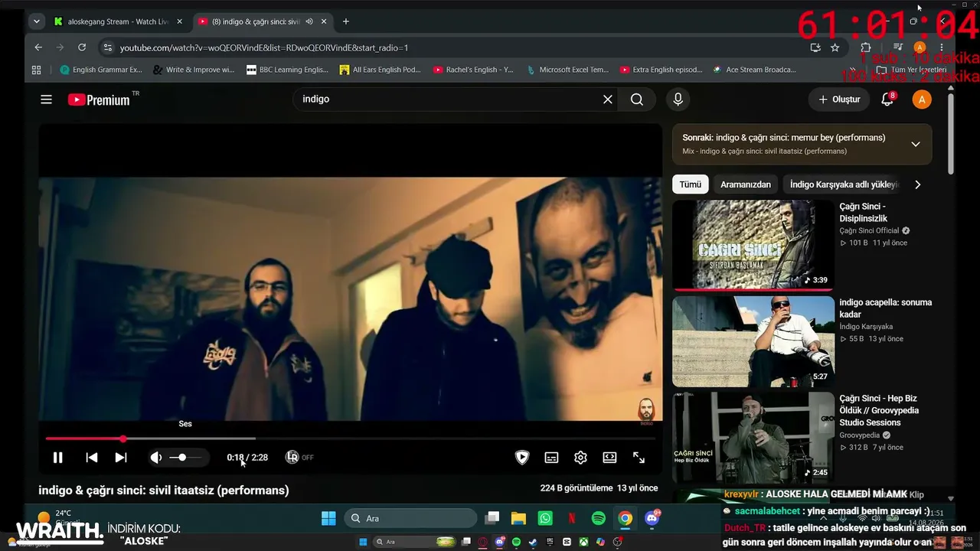980x551 pixels.
Task: Expand the 'Sonraki' mix playlist panel
Action: tap(916, 144)
